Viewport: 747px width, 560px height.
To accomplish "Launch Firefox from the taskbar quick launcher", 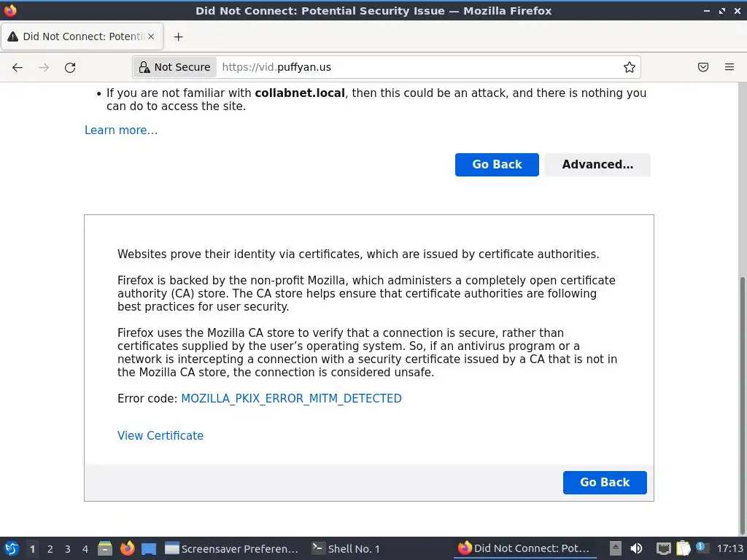I will 127,548.
